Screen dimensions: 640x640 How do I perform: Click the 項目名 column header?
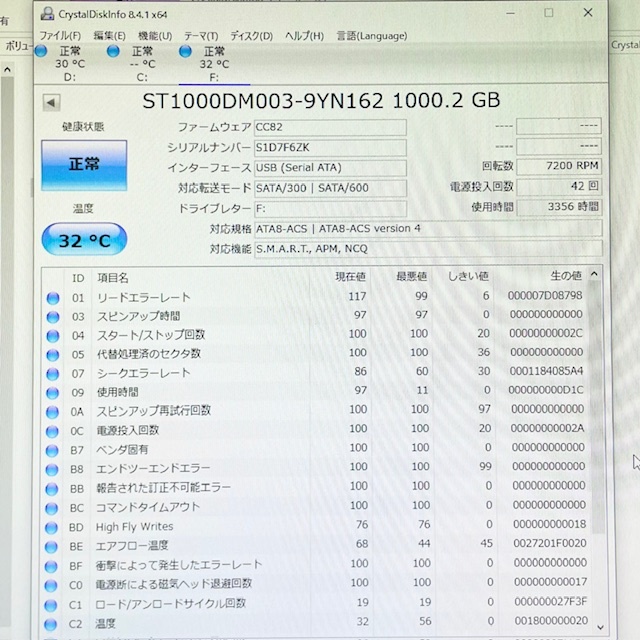click(x=113, y=278)
